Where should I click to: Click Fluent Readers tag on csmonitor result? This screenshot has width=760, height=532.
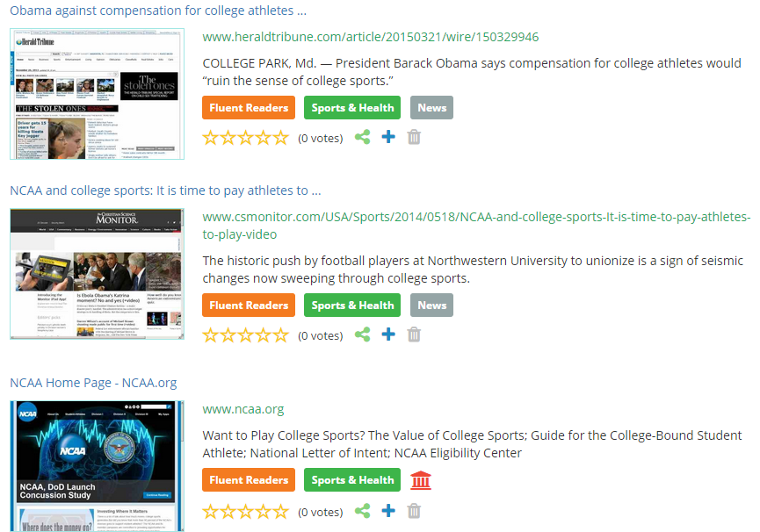249,305
